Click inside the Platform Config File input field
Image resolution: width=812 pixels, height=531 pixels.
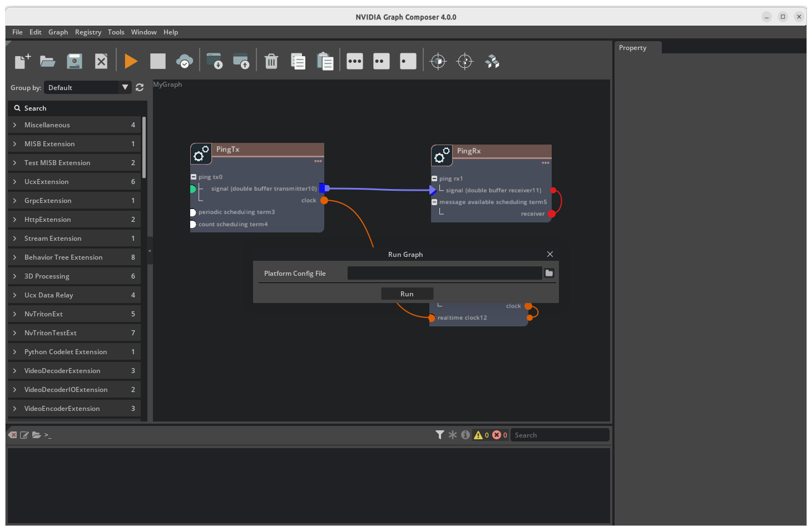click(x=444, y=273)
